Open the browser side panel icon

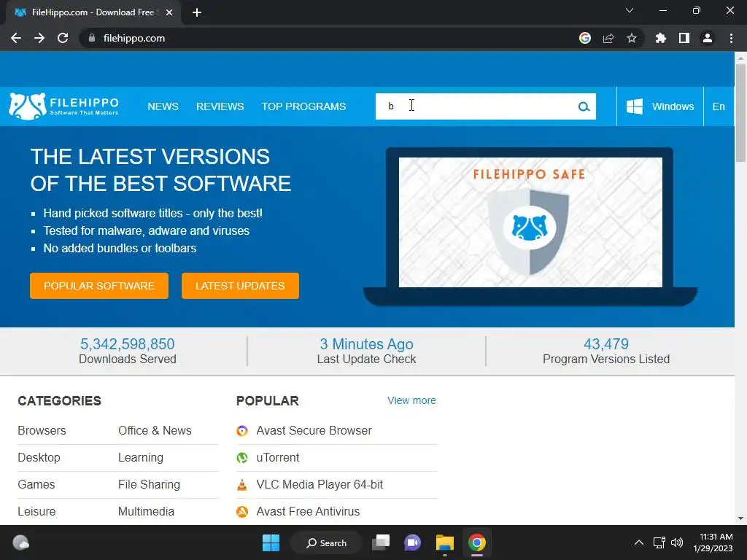pos(684,38)
